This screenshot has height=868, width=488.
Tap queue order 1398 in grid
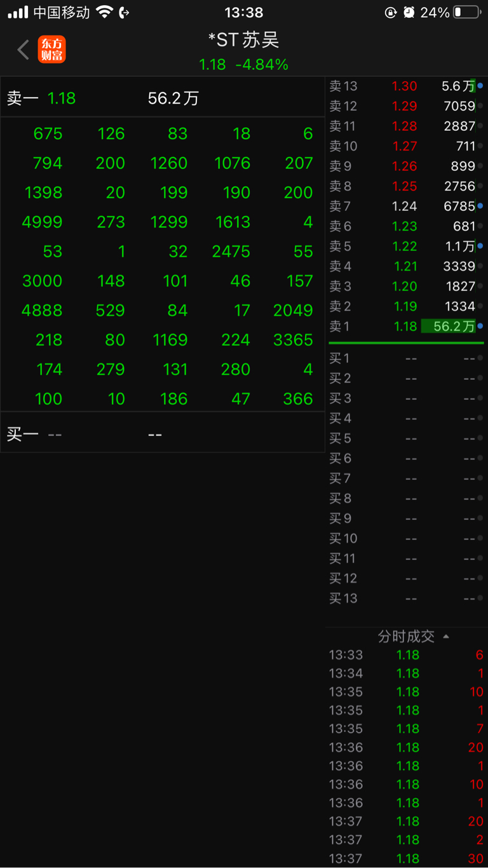click(44, 193)
